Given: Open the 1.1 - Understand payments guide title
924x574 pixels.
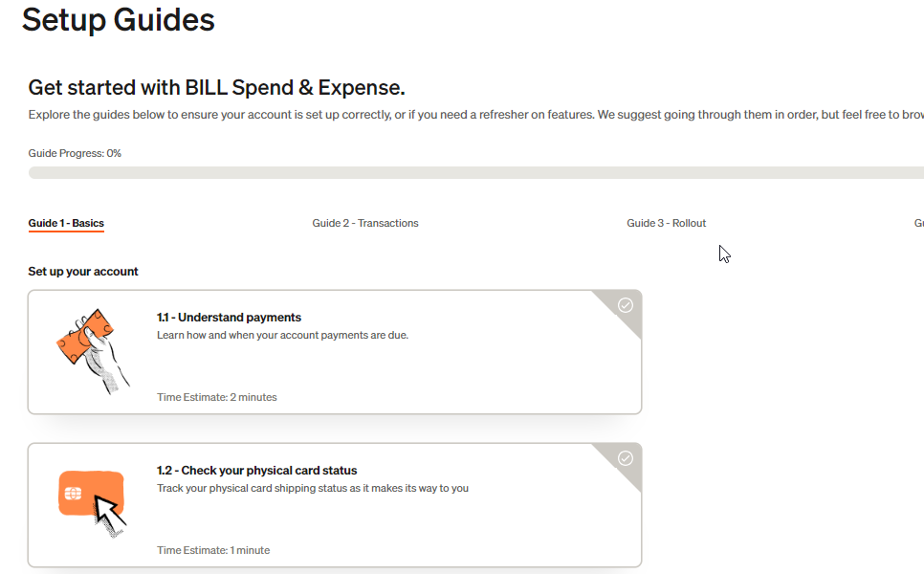Looking at the screenshot, I should click(229, 318).
